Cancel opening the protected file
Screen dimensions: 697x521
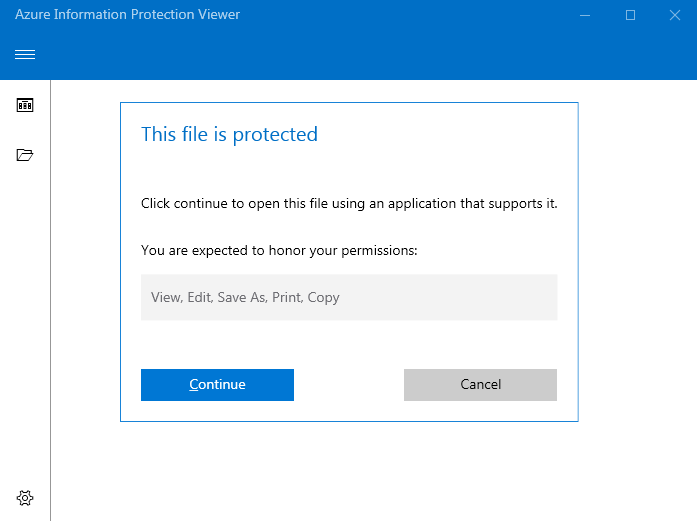point(480,385)
